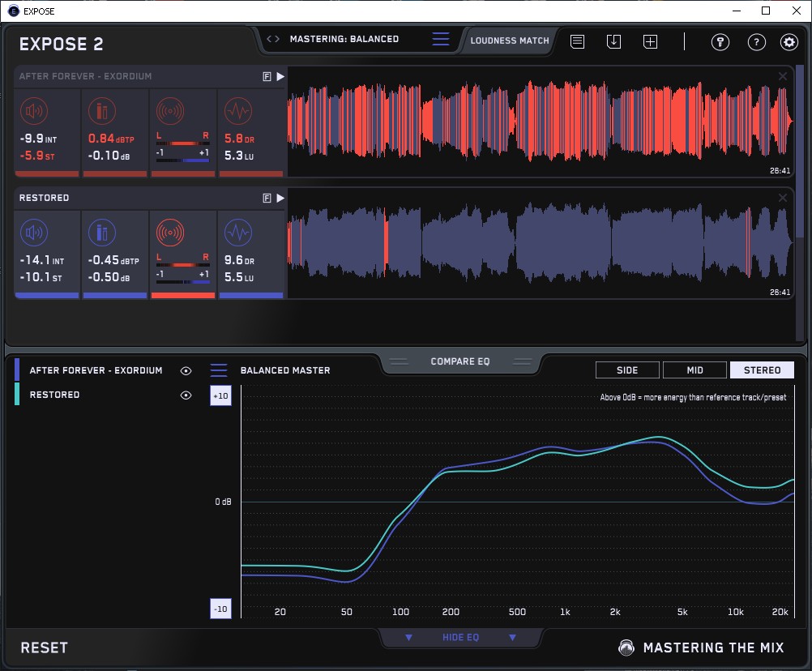This screenshot has height=671, width=812.
Task: Open the notes list icon in toolbar
Action: tap(577, 41)
